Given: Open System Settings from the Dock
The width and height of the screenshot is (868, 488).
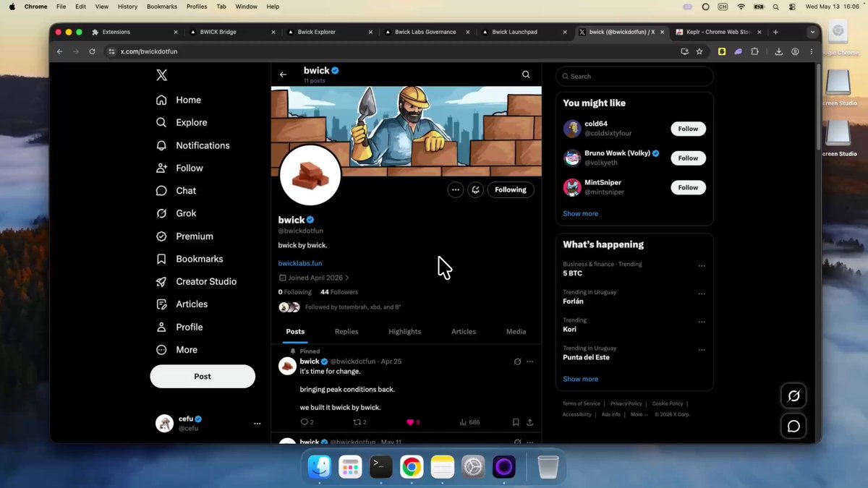Looking at the screenshot, I should pyautogui.click(x=473, y=467).
